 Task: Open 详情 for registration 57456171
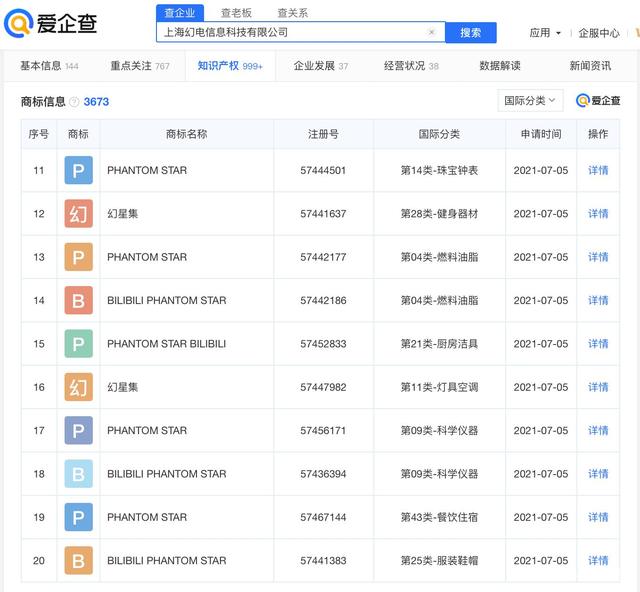pyautogui.click(x=598, y=430)
